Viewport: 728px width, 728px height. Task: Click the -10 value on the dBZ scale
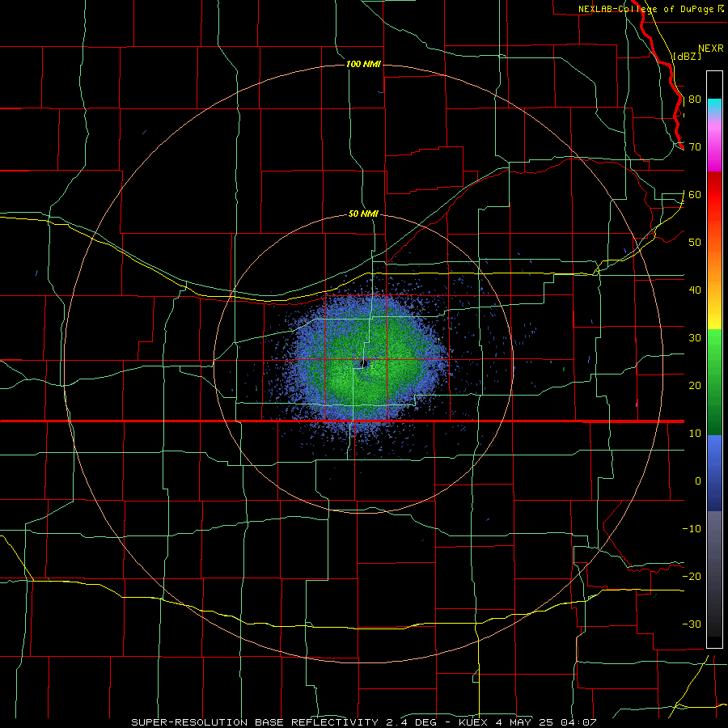tap(692, 529)
